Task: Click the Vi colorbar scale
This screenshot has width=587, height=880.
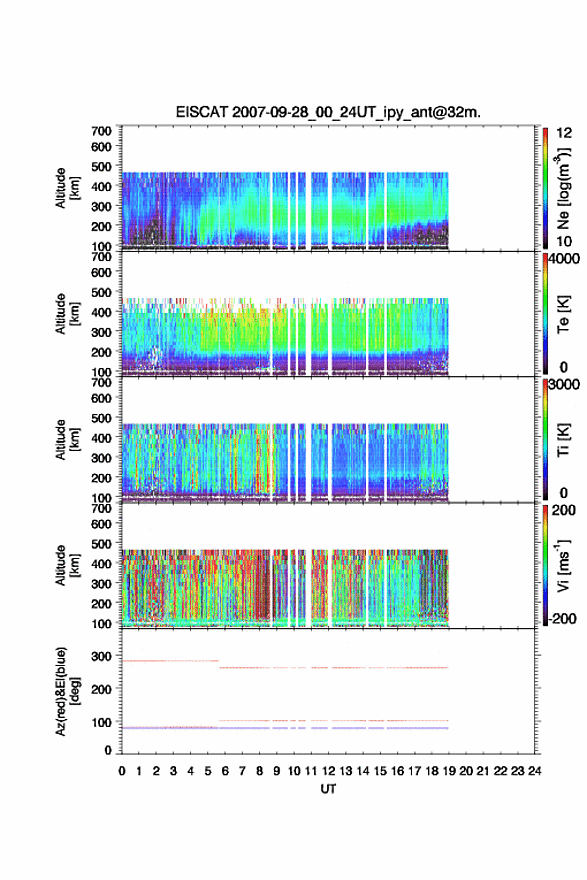Action: pos(545,565)
